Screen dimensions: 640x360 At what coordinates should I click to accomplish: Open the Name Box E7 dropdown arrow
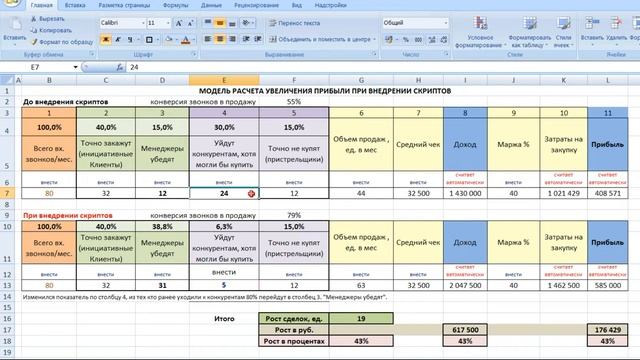(76, 67)
